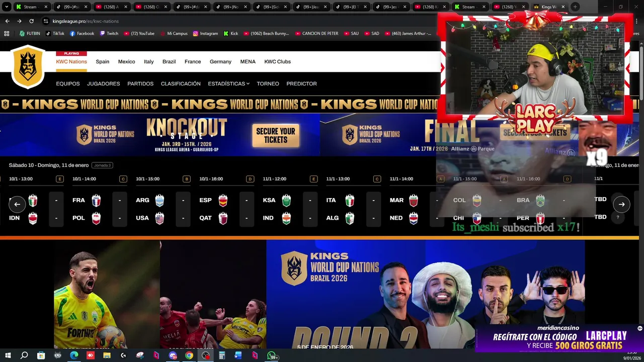Open the JUGADORES page
The width and height of the screenshot is (644, 362).
tap(104, 83)
